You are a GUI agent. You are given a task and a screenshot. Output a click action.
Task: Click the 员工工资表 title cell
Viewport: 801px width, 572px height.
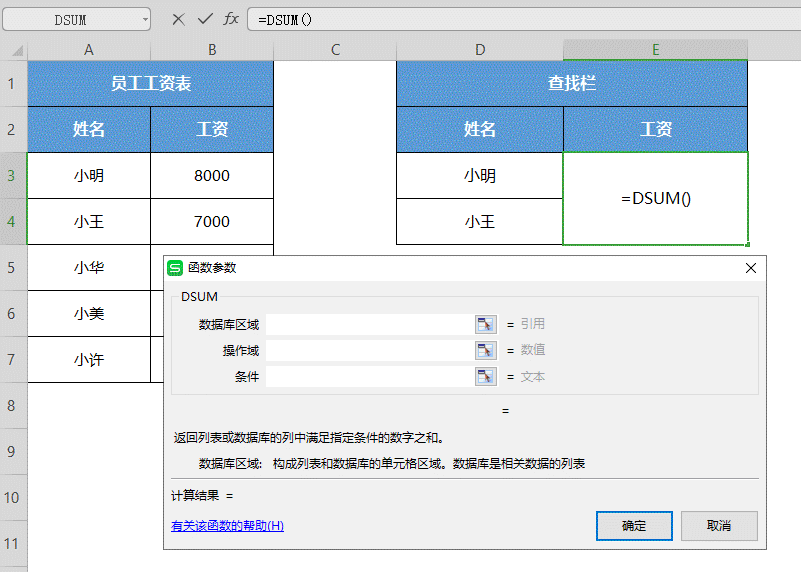pyautogui.click(x=151, y=83)
